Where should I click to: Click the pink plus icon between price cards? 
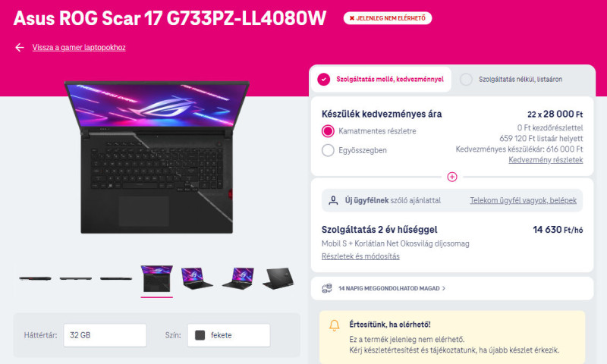[x=451, y=177]
